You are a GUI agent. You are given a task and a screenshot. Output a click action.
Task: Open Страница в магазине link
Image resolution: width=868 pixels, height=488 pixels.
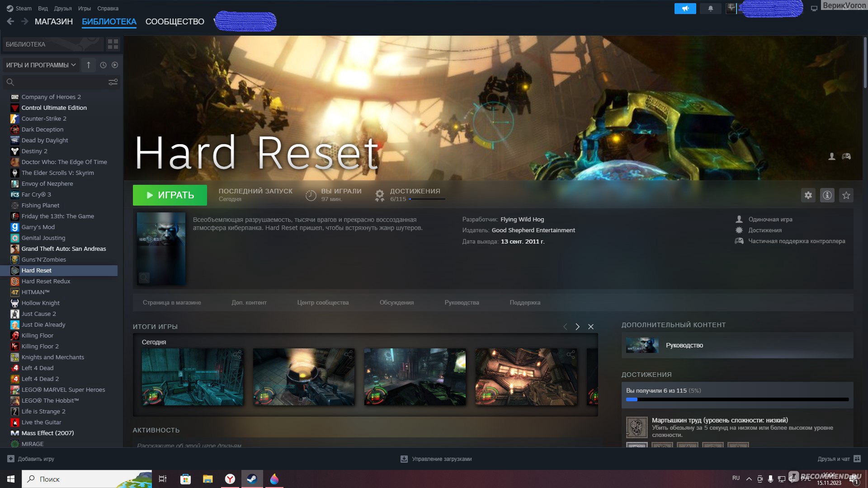tap(172, 303)
